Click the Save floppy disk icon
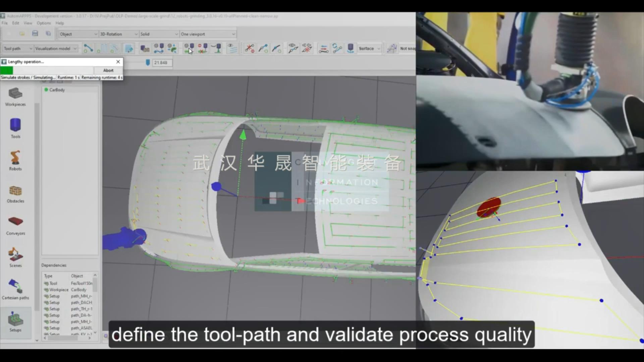644x362 pixels. click(x=35, y=34)
